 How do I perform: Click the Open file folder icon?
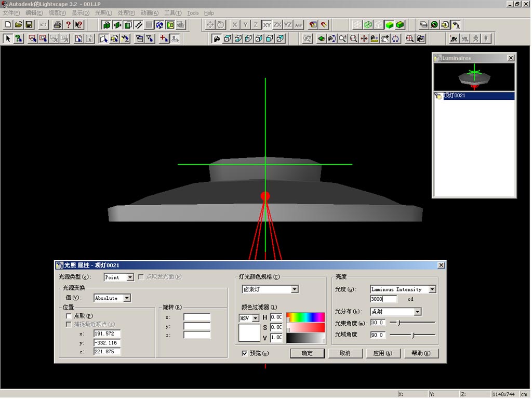(19, 25)
